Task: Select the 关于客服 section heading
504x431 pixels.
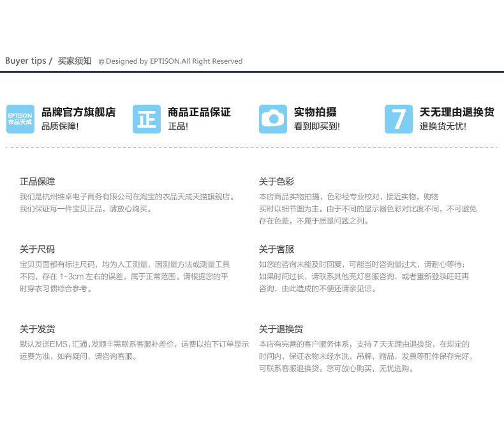Action: click(276, 249)
